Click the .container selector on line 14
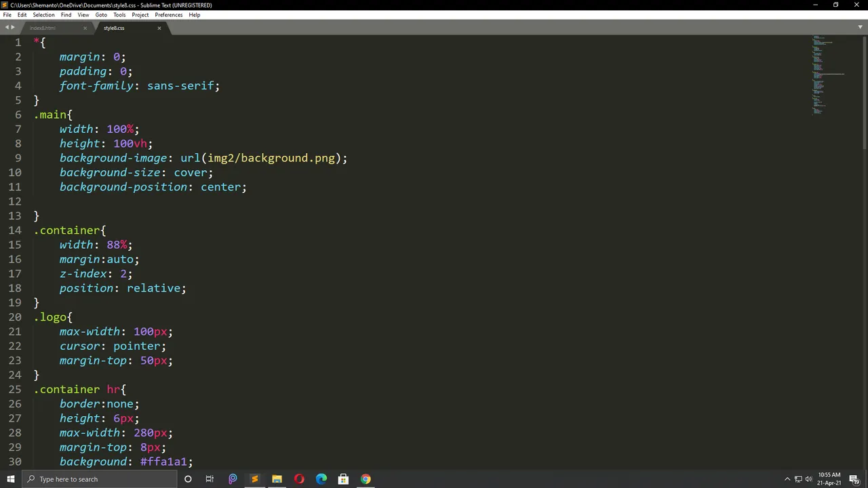Screen dimensions: 868x488 point(66,230)
